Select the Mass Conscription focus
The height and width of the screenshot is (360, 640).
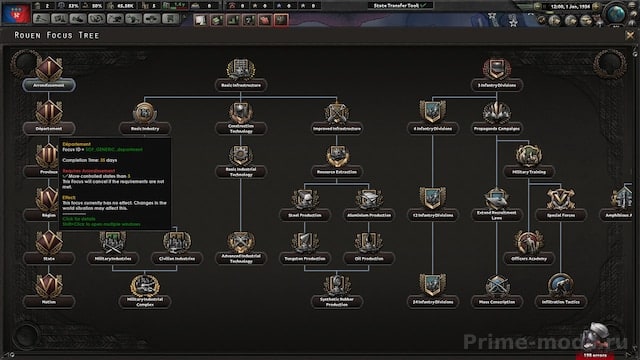tap(497, 291)
